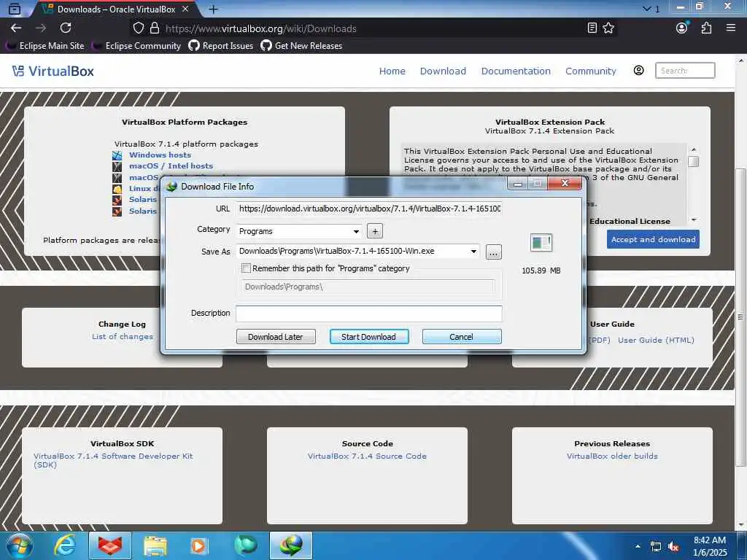Open the media player taskbar icon
The width and height of the screenshot is (747, 560).
(x=199, y=545)
